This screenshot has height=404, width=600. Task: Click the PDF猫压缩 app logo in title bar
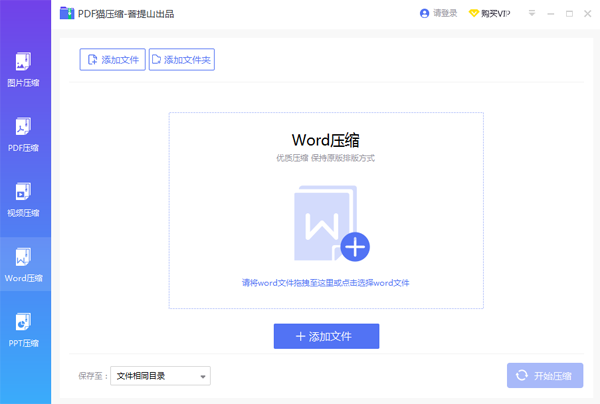coord(66,14)
